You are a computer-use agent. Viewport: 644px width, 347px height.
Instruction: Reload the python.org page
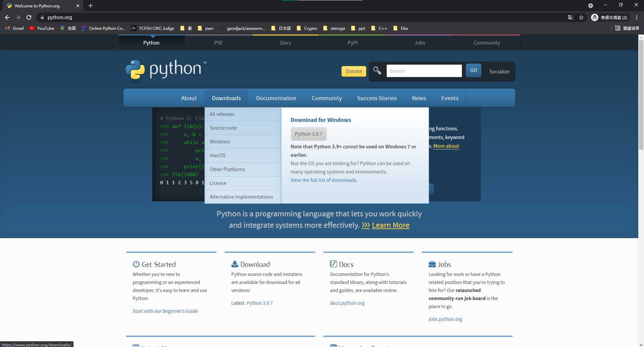click(x=29, y=17)
